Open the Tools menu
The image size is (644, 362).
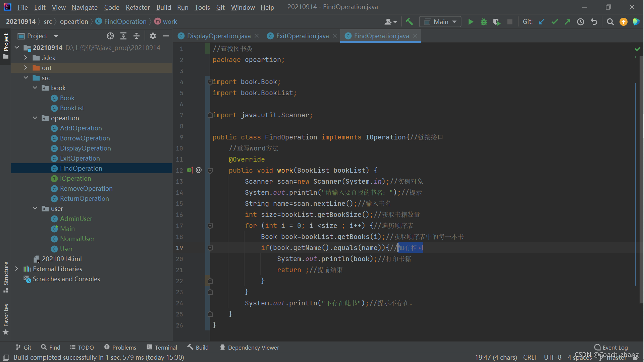[202, 7]
